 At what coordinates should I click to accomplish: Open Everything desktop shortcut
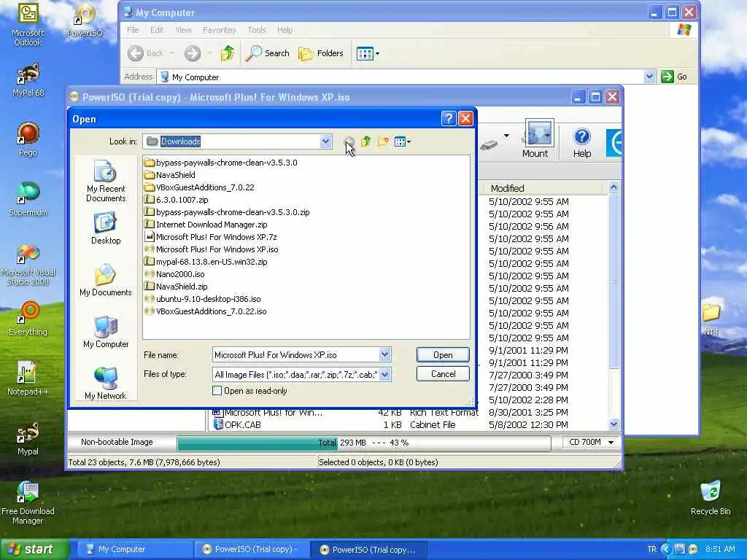pos(28,319)
